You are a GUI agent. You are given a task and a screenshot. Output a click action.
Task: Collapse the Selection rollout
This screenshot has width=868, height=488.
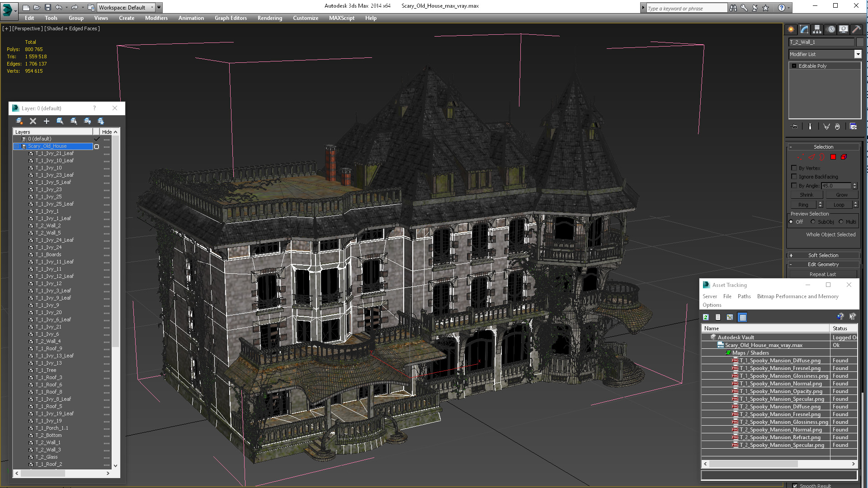click(x=791, y=147)
